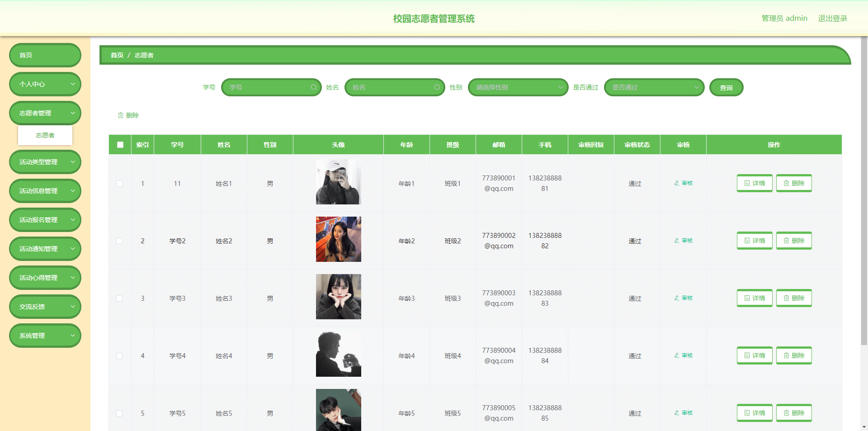Expand the 交流反馈 menu
The width and height of the screenshot is (868, 431).
click(45, 307)
